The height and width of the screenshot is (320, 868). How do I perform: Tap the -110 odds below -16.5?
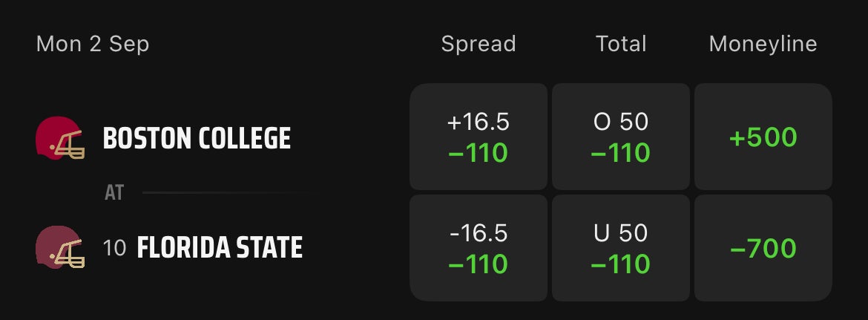[x=479, y=264]
